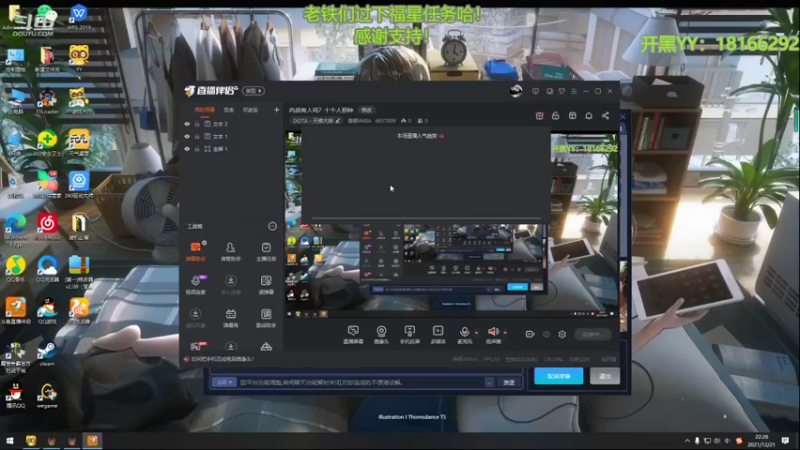Viewport: 800px width, 450px height.
Task: Open the hamburger menu in title bar
Action: coord(574,91)
